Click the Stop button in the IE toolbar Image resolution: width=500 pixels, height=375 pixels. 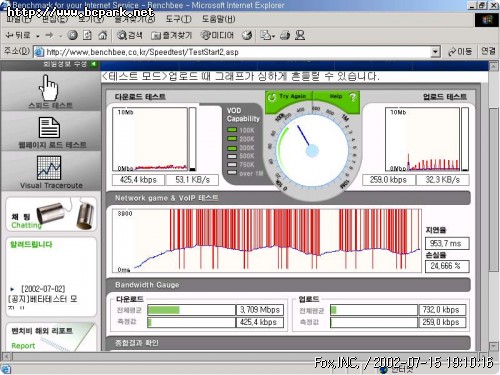click(72, 35)
